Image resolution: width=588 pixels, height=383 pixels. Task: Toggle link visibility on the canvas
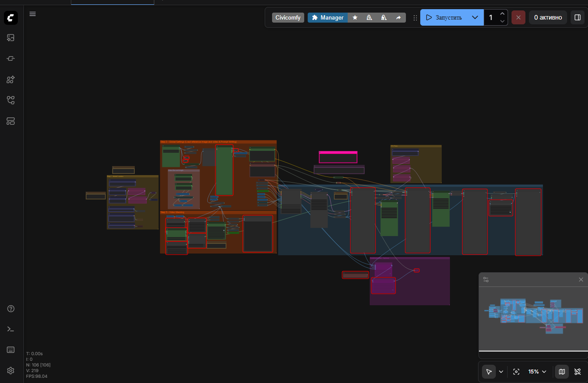(578, 372)
